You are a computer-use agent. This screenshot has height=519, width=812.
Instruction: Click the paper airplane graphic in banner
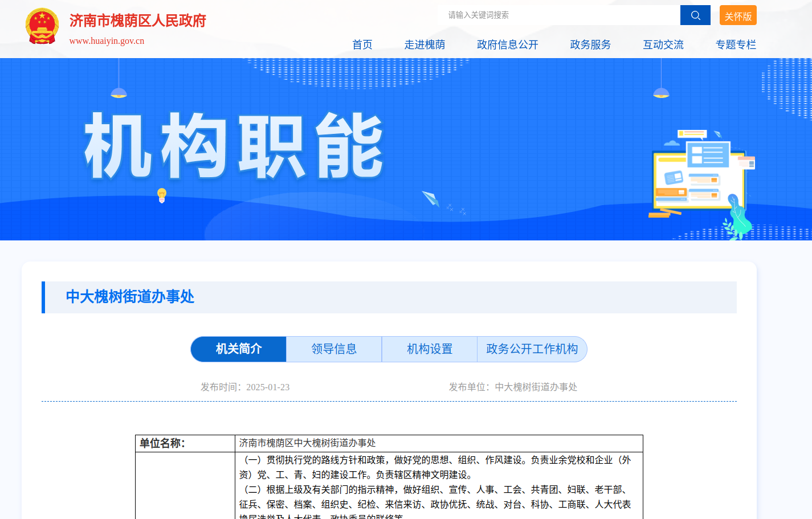point(431,199)
